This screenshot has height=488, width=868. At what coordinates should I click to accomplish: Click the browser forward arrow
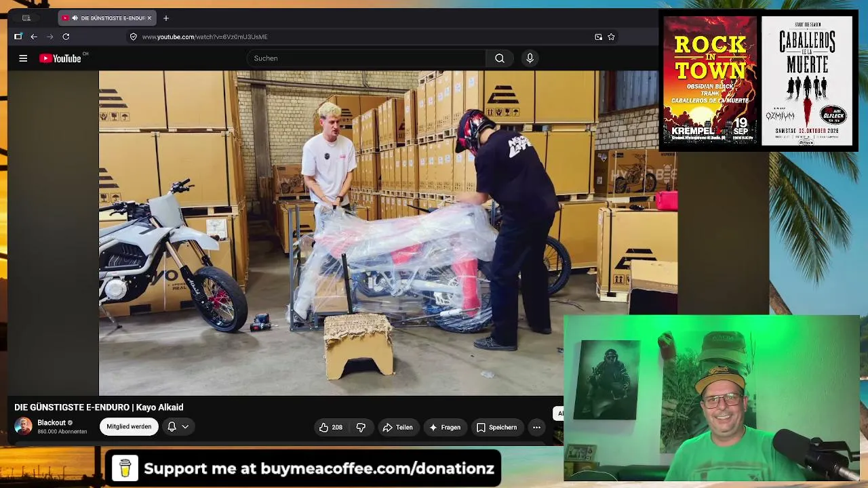(50, 37)
